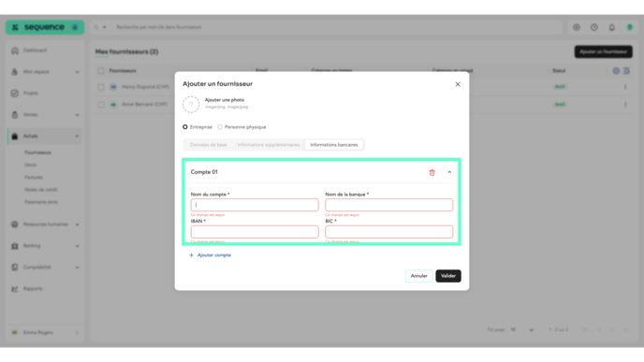Viewport: 644px width, 362px height.
Task: Confirm with the Valider button
Action: tap(448, 276)
